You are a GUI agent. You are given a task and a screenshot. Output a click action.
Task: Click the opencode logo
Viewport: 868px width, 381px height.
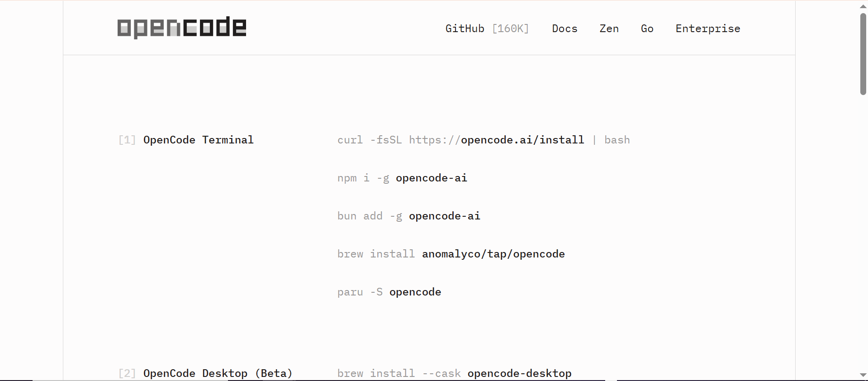point(182,28)
